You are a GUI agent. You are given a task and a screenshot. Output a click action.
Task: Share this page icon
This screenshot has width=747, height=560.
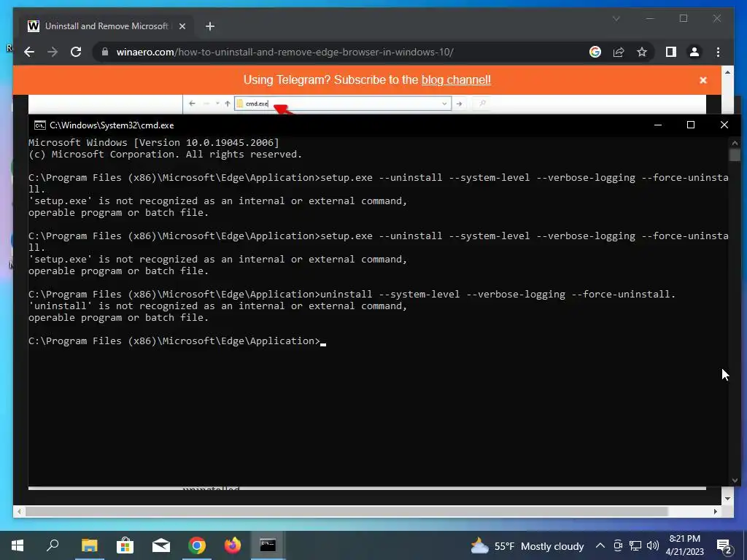click(x=619, y=52)
